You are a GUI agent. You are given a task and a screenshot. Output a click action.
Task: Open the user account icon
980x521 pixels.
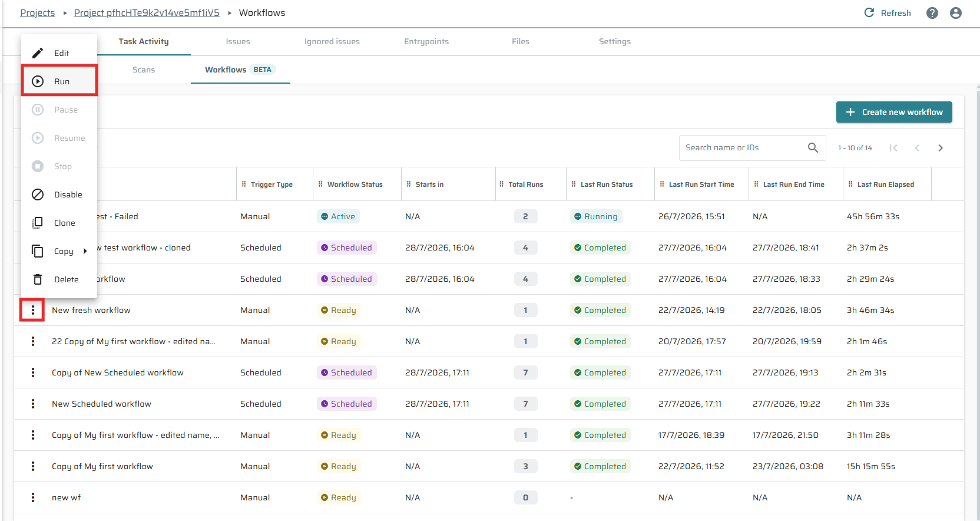click(956, 13)
